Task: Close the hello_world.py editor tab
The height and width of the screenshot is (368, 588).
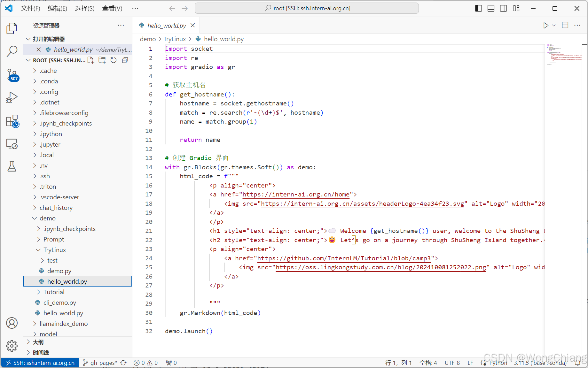Action: click(192, 25)
